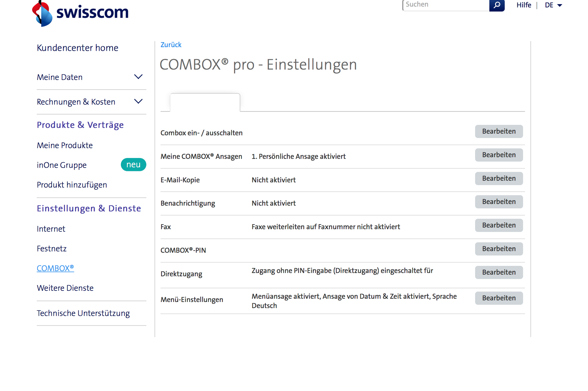The height and width of the screenshot is (391, 588).
Task: Open the COMBOX® sidebar link
Action: 55,268
